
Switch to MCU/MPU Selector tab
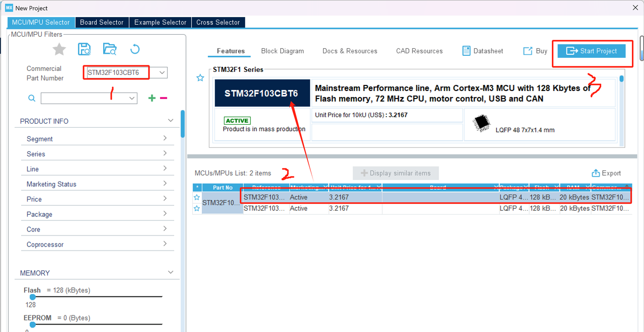[x=41, y=22]
